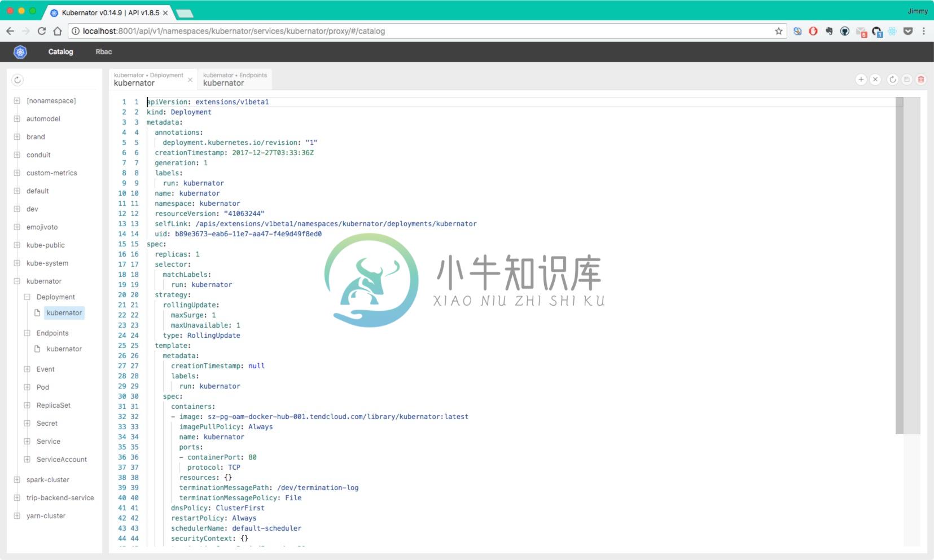The image size is (934, 560).
Task: Close the kubernator Deployment tab
Action: coord(190,80)
